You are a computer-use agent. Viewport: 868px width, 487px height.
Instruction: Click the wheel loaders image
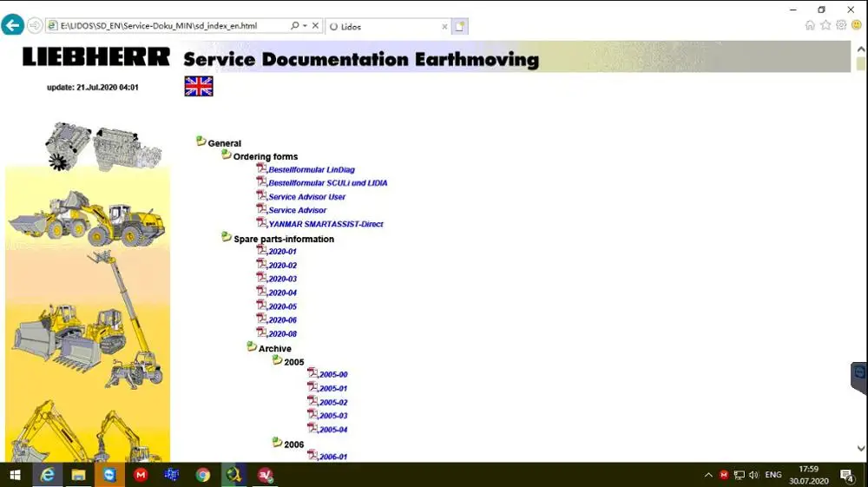tap(86, 219)
